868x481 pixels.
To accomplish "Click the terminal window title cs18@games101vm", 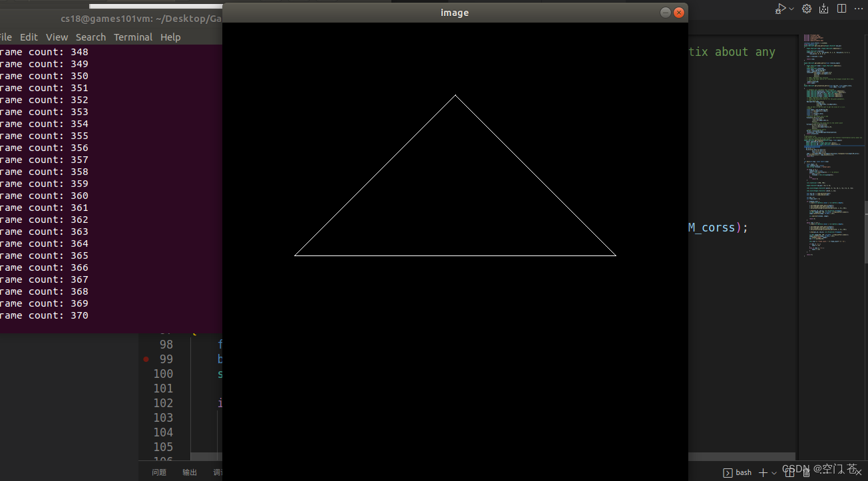I will [x=140, y=19].
